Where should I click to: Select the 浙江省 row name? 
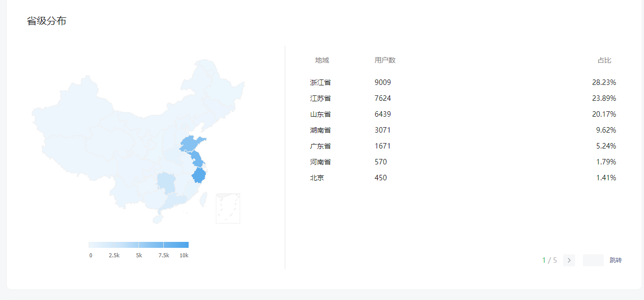pos(321,82)
